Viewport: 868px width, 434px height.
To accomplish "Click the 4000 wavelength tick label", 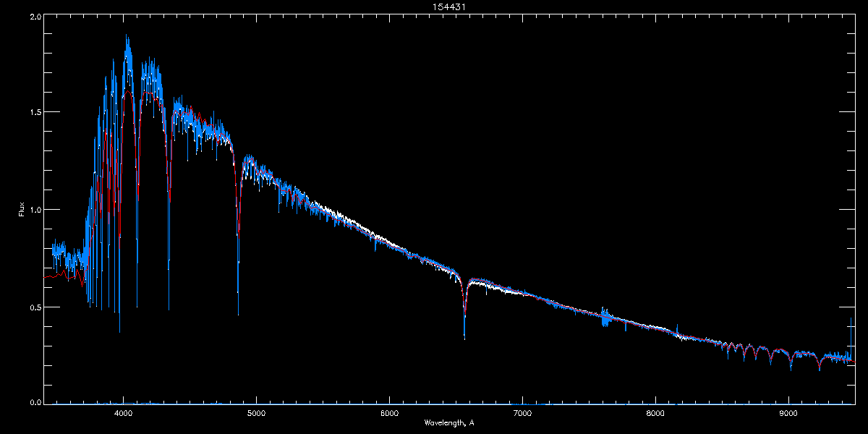I will click(x=124, y=414).
